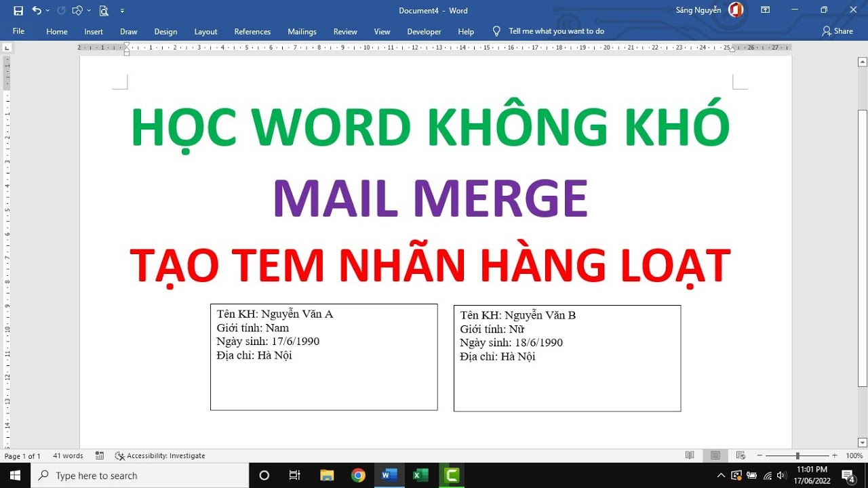Click the purple 'MAIL MERGE' heading
The width and height of the screenshot is (868, 488).
431,199
